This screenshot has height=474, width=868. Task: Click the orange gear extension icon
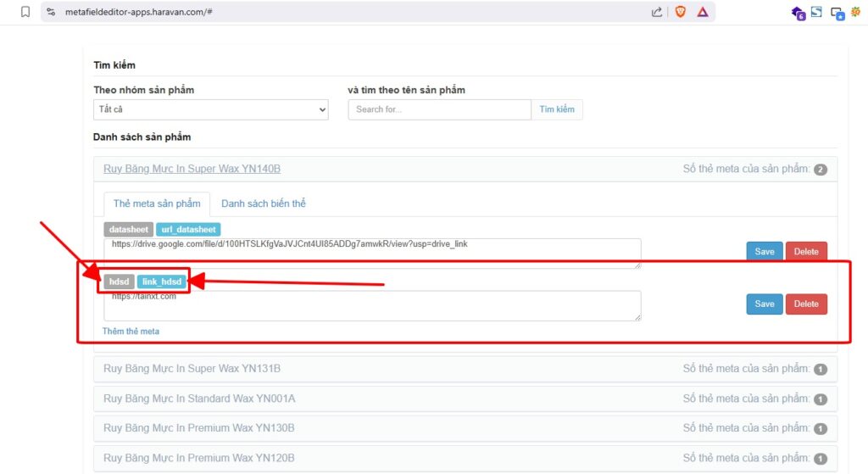click(855, 12)
